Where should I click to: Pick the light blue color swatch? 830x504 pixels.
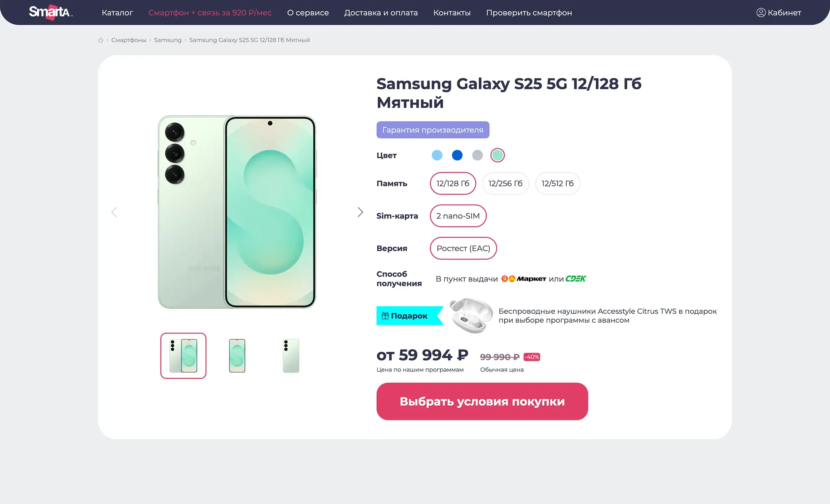437,155
